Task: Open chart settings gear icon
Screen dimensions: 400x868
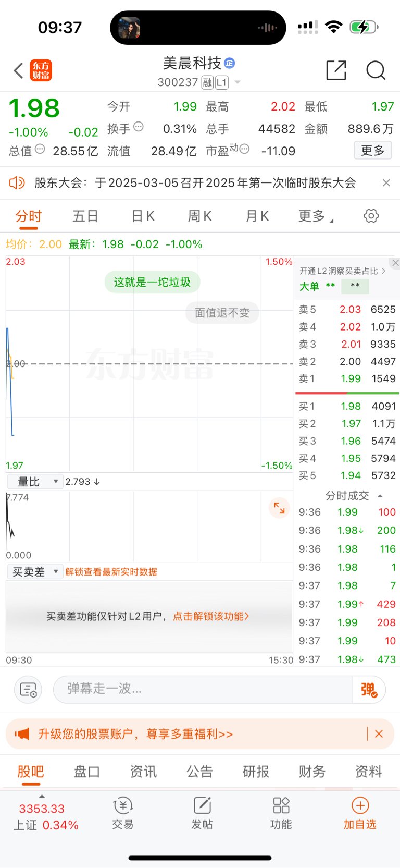Action: [371, 216]
